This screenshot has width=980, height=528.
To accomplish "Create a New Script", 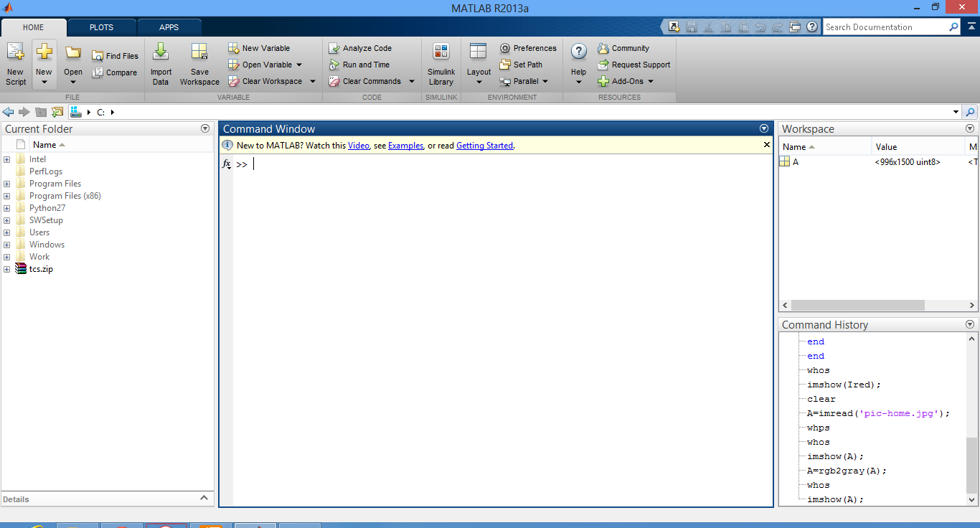I will click(16, 65).
